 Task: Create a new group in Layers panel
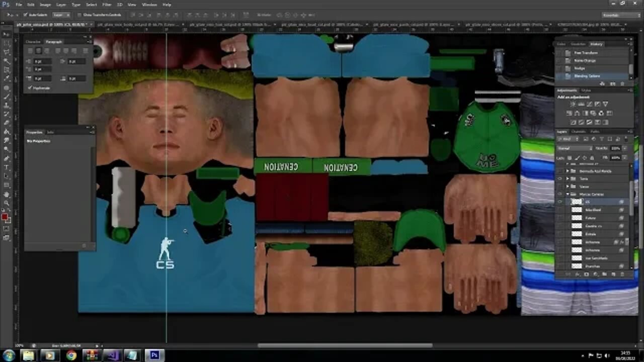[x=604, y=275]
